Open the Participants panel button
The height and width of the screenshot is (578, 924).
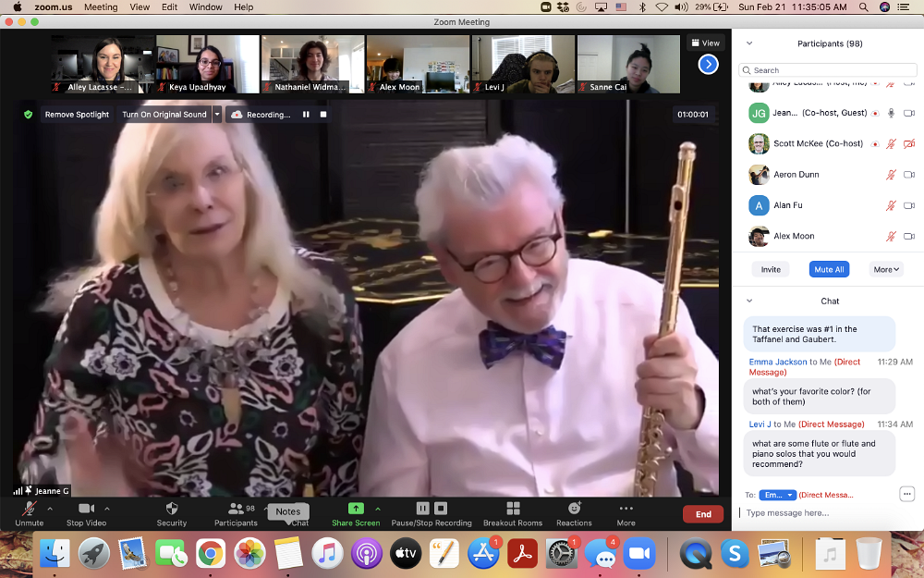236,513
